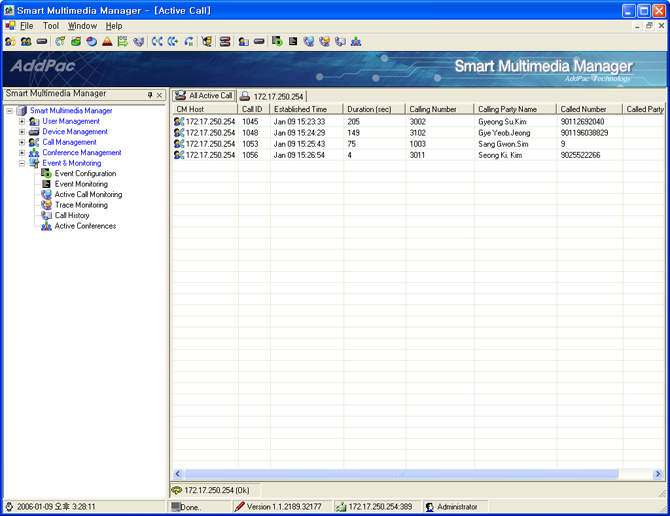The image size is (670, 516).
Task: Expand the User Management node
Action: pos(22,121)
